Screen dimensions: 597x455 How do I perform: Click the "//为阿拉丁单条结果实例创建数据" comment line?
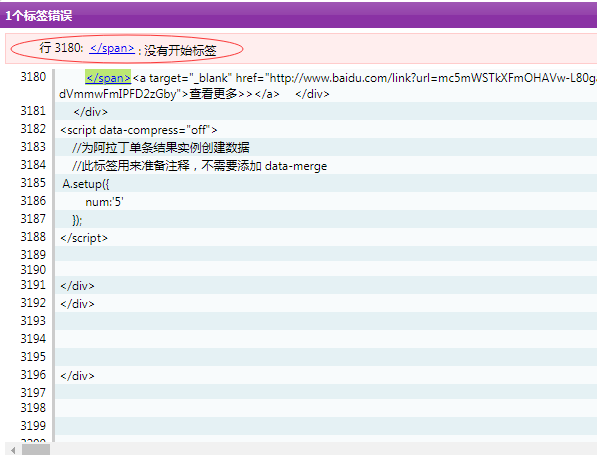(161, 148)
